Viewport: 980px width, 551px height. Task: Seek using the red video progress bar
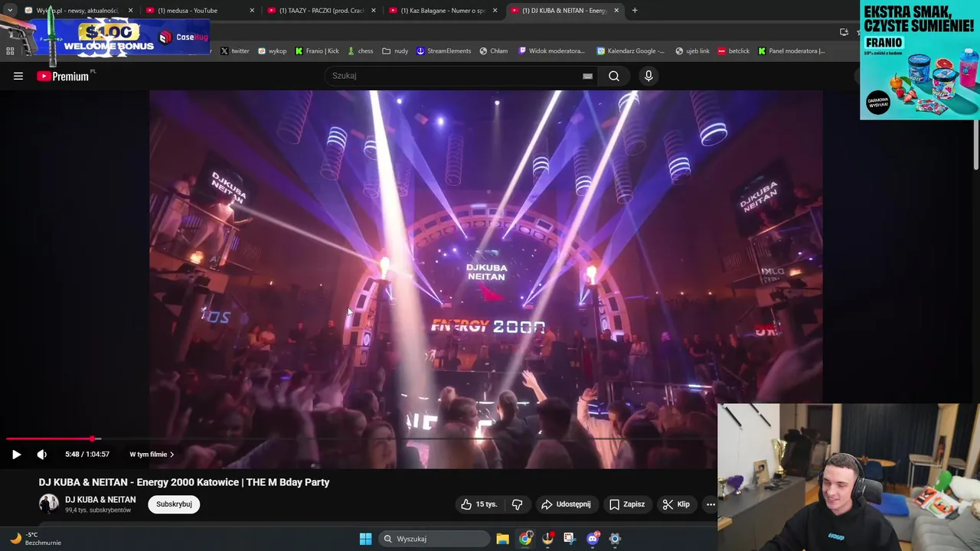[49, 439]
